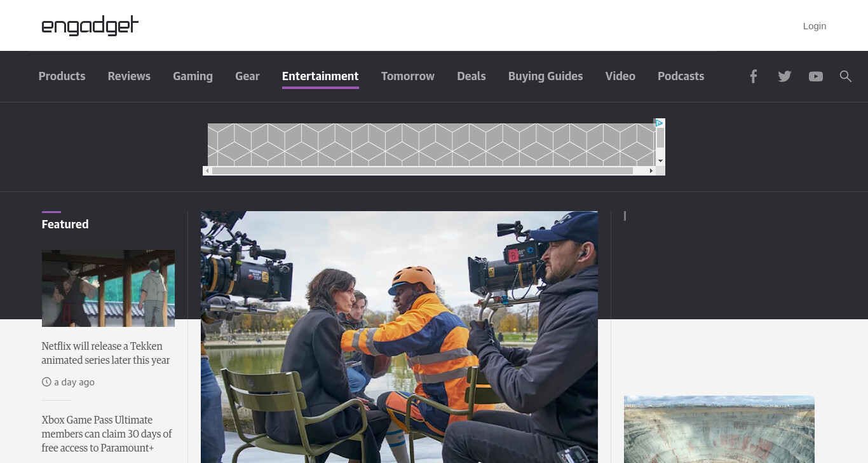Click the ad's horizontal scrollbar left arrow
The width and height of the screenshot is (868, 463).
pos(207,170)
